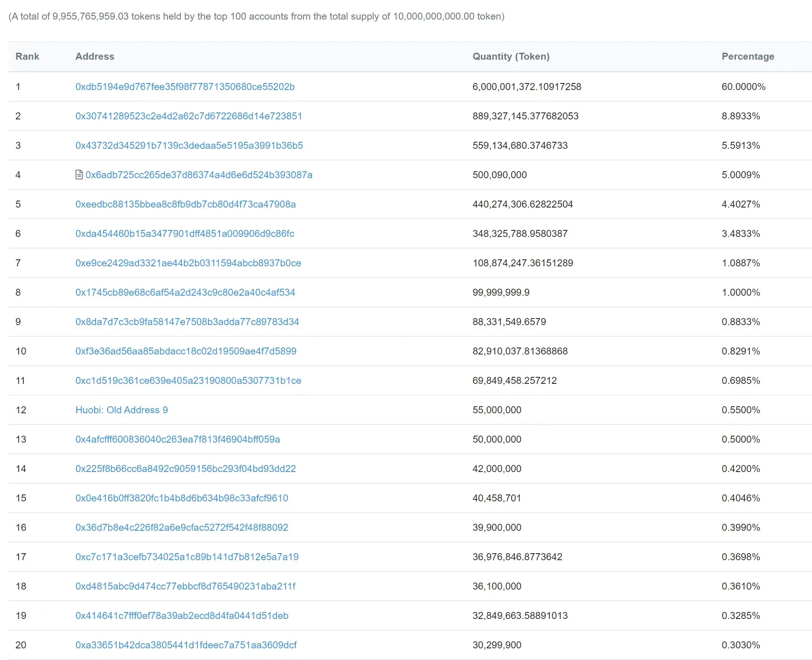Open address 0xf3e36ad56aa85abdacc1
Image resolution: width=812 pixels, height=660 pixels.
[186, 351]
